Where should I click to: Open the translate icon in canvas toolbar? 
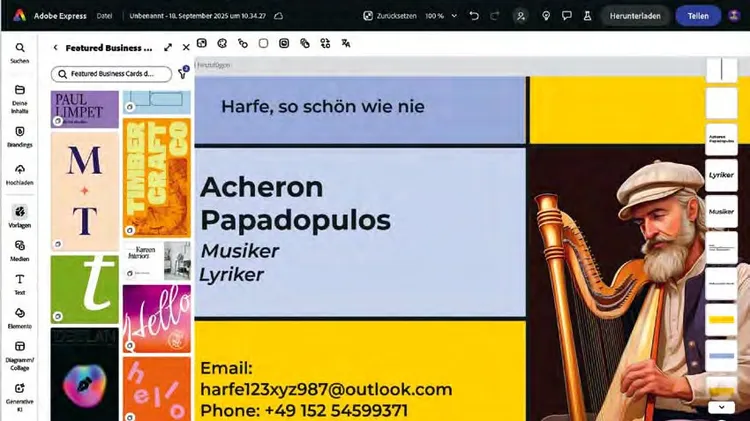coord(345,43)
